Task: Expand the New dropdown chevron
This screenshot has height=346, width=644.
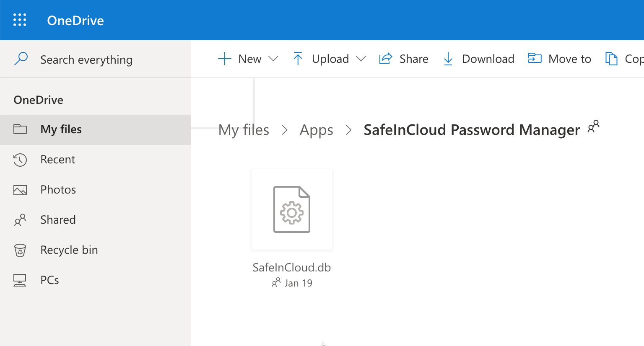Action: click(x=273, y=59)
